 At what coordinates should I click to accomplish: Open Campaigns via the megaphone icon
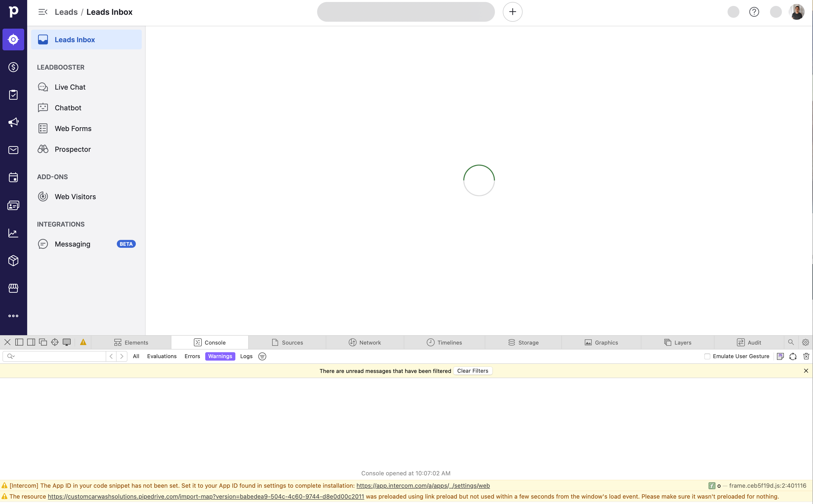(13, 122)
